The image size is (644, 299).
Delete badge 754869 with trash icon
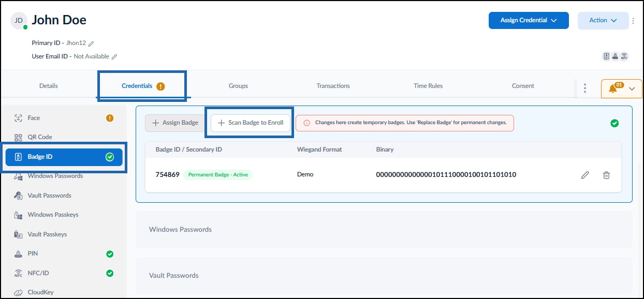tap(606, 175)
